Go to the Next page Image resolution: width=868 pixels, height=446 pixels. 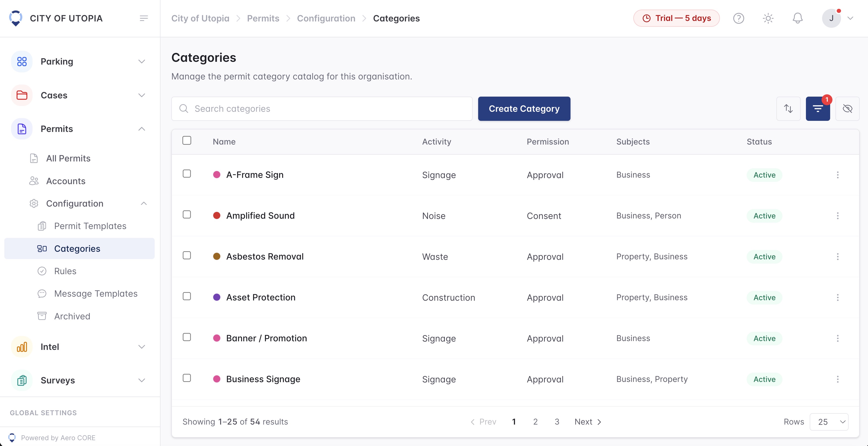coord(588,422)
